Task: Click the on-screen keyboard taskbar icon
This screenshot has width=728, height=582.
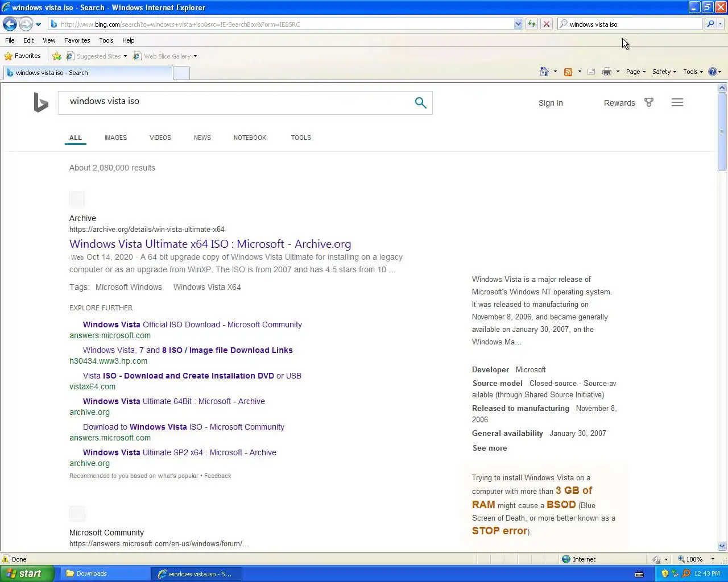Action: click(x=639, y=573)
